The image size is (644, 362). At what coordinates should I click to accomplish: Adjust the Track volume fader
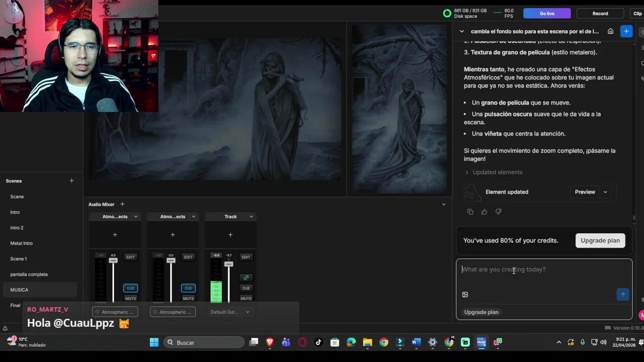click(229, 264)
